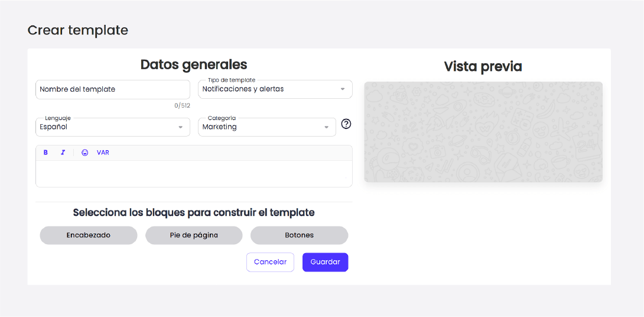Toggle the Pie de página block

pyautogui.click(x=194, y=235)
